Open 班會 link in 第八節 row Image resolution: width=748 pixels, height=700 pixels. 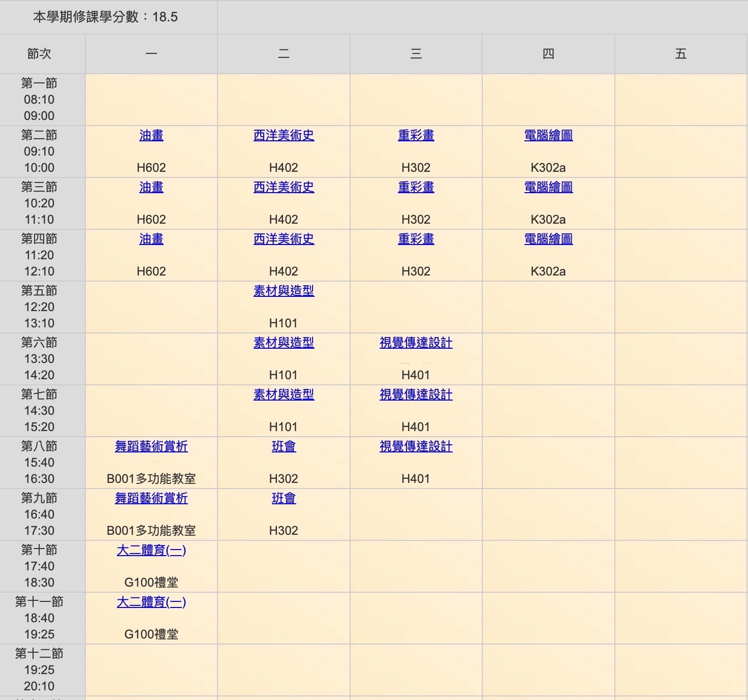284,446
